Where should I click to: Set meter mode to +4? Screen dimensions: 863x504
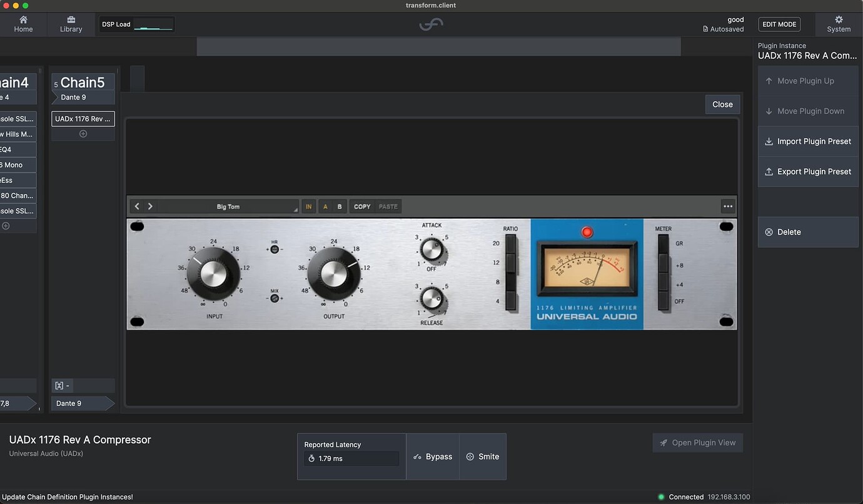(x=664, y=282)
